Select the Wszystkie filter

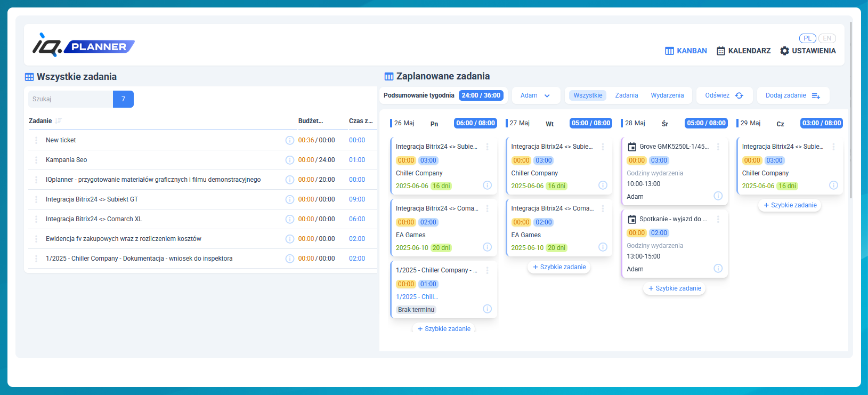(588, 95)
